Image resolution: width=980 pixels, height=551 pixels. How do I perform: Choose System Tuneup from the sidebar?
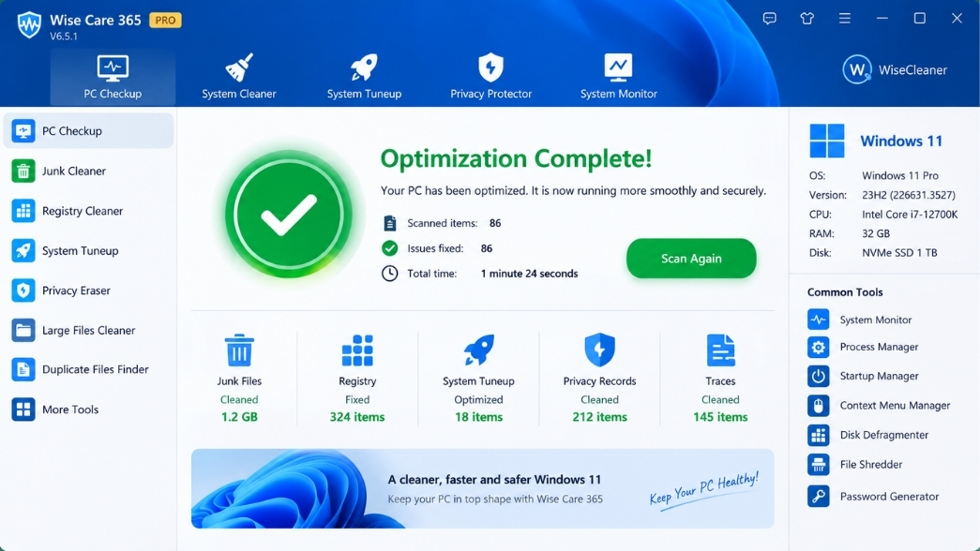[88, 250]
